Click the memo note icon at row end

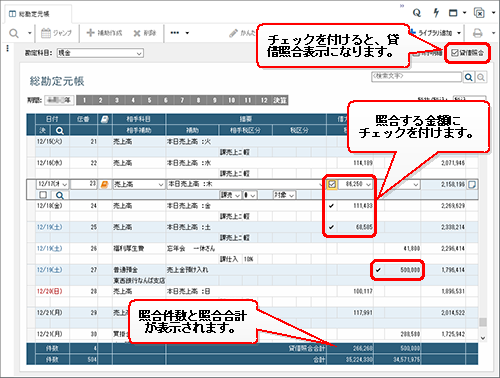tap(472, 184)
